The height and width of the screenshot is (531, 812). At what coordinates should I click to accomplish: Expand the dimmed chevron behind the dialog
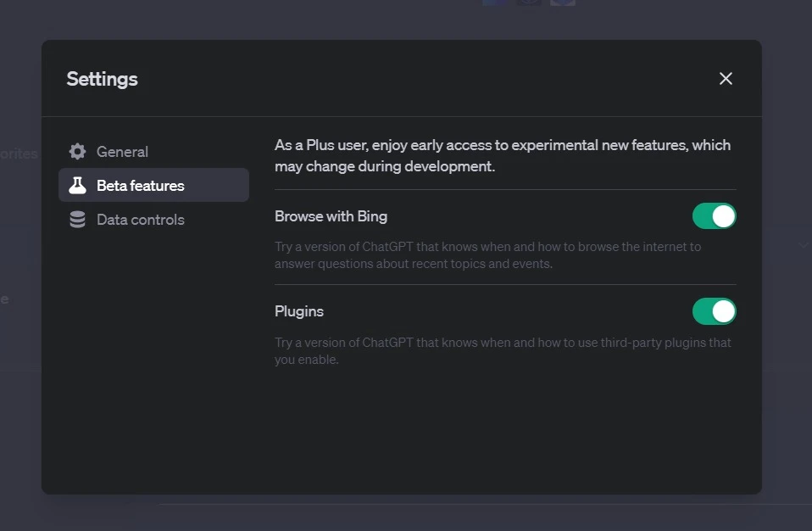tap(802, 245)
